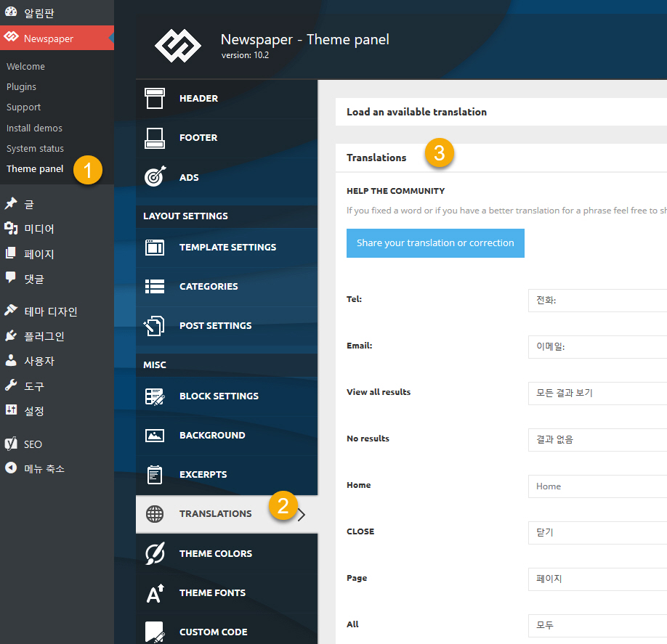Click the All translation input field

(597, 625)
